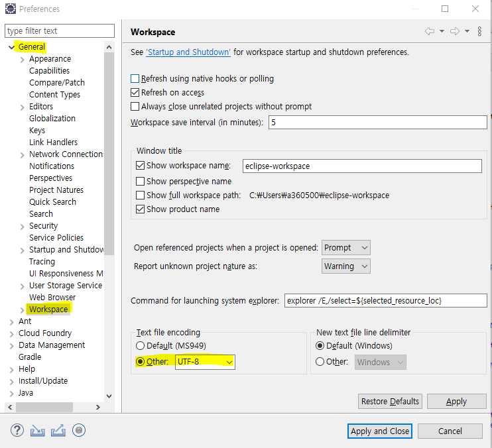Select Gradle in the tree

coord(30,357)
